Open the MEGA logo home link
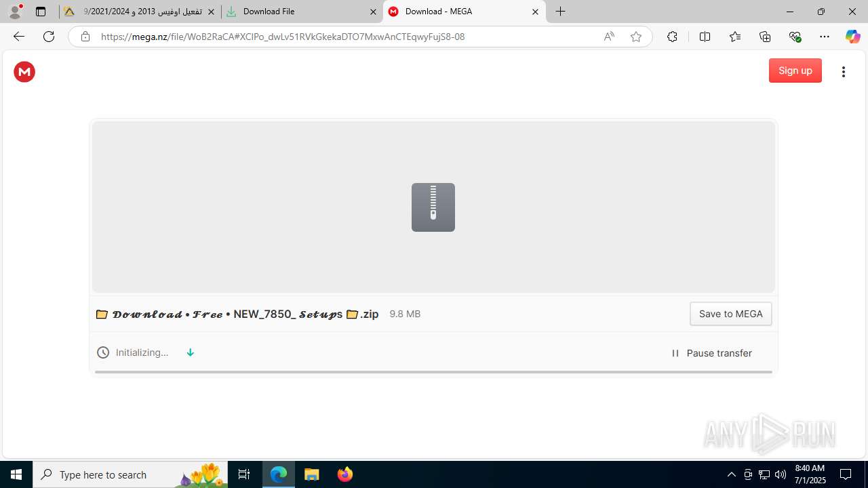This screenshot has height=488, width=868. click(24, 72)
